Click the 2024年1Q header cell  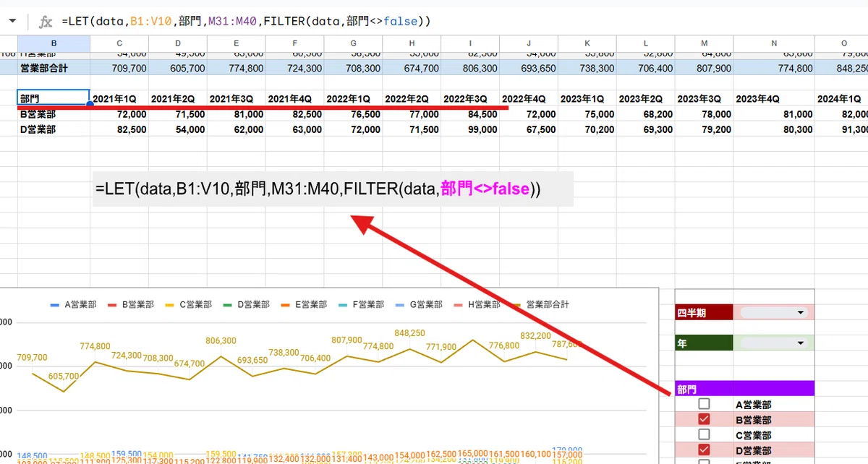842,98
